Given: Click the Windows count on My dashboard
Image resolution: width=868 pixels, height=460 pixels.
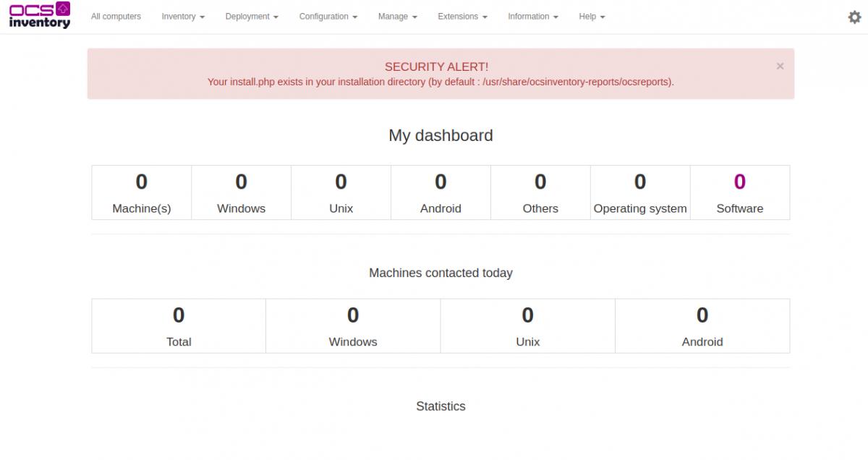Looking at the screenshot, I should point(241,191).
